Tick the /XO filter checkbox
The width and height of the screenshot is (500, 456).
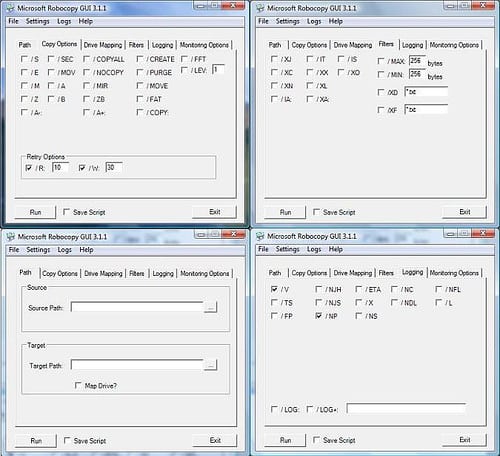(x=341, y=72)
